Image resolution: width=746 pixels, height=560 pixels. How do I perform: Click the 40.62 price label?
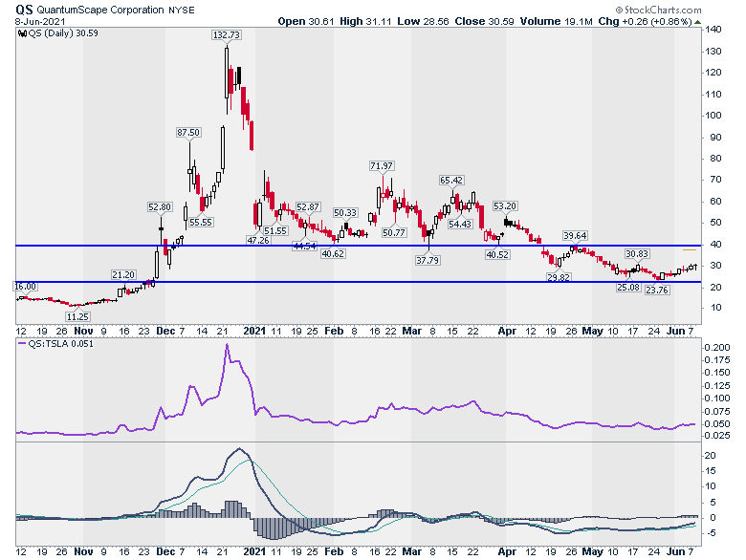coord(333,254)
